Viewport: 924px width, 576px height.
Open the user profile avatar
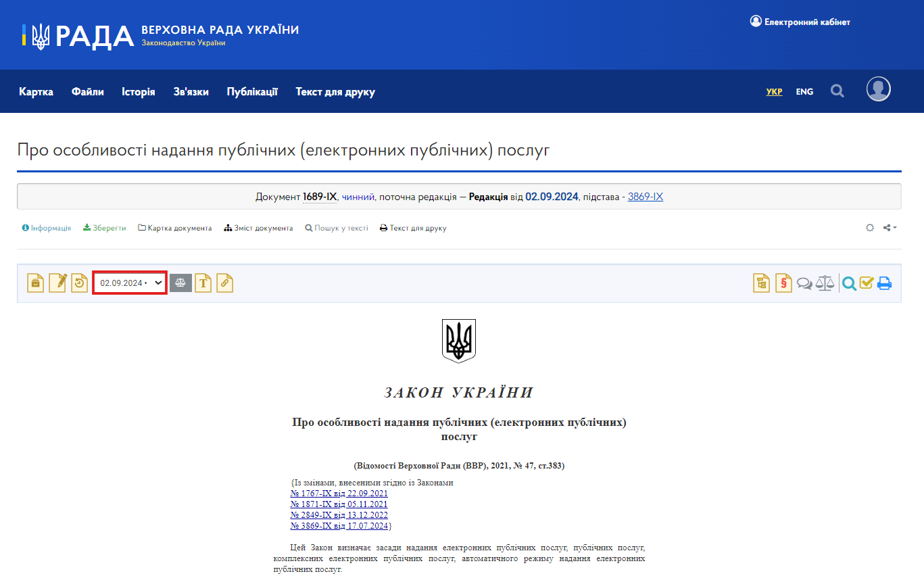pos(879,89)
